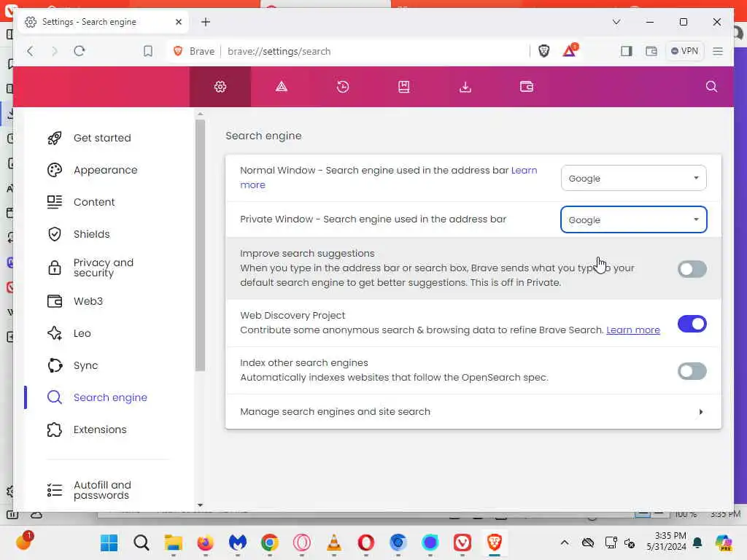The width and height of the screenshot is (747, 560).
Task: Open Windows taskbar search
Action: point(141,542)
